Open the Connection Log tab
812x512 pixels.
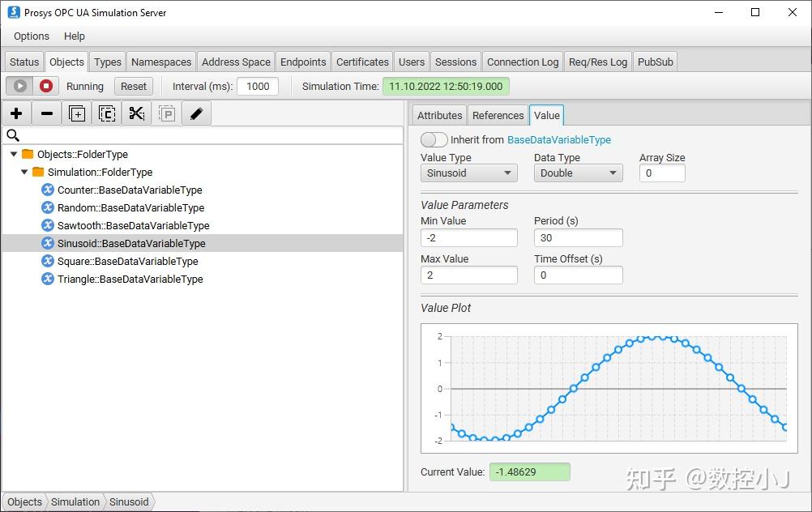coord(522,61)
